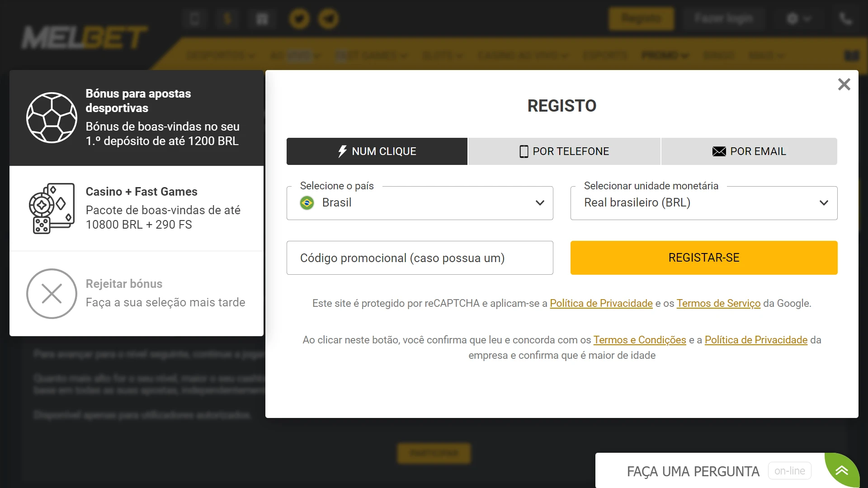868x488 pixels.
Task: Click the phone icon on Por Telefone tab
Action: [x=524, y=151]
